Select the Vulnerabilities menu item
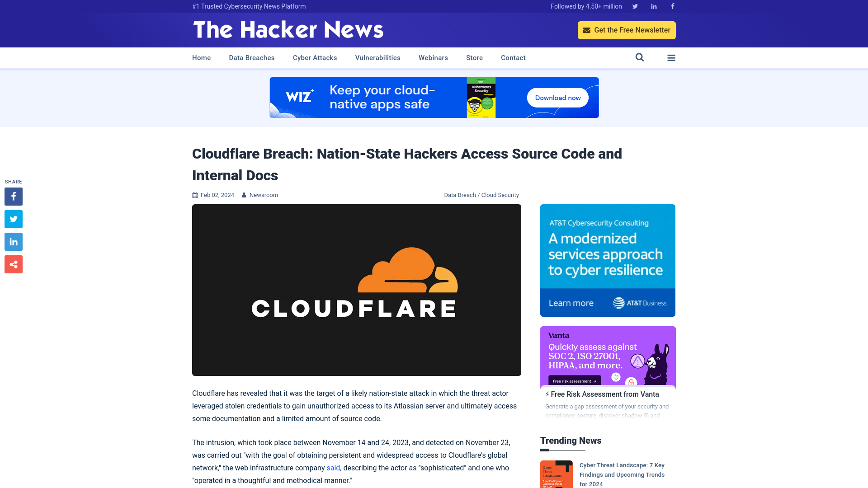Screen dimensions: 868x488 coord(377,57)
